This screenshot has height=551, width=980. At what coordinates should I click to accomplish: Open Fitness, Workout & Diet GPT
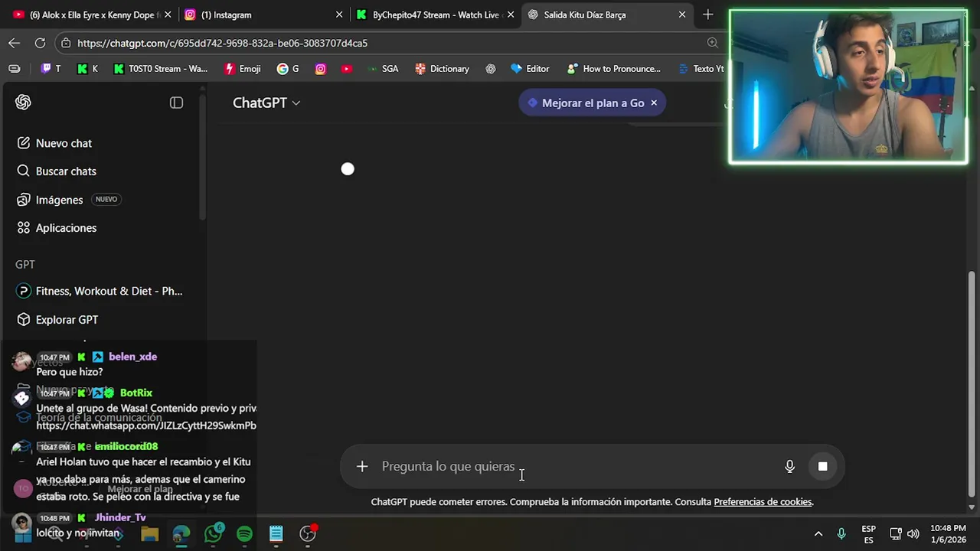point(101,291)
